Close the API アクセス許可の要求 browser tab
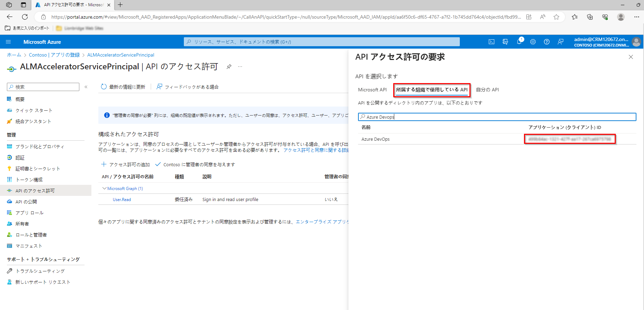The height and width of the screenshot is (310, 644). pyautogui.click(x=109, y=5)
